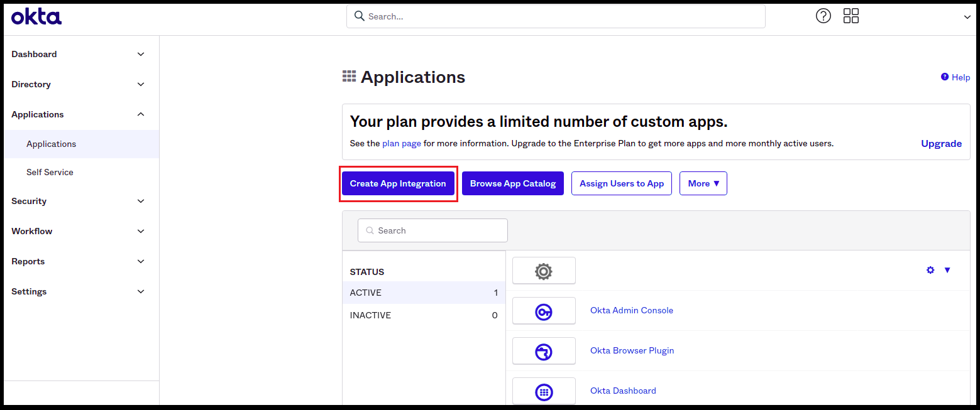The width and height of the screenshot is (980, 410).
Task: Click the Okta logo
Action: tap(36, 17)
